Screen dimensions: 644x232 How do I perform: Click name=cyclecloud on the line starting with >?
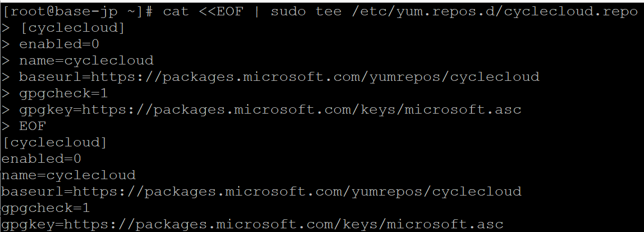86,60
